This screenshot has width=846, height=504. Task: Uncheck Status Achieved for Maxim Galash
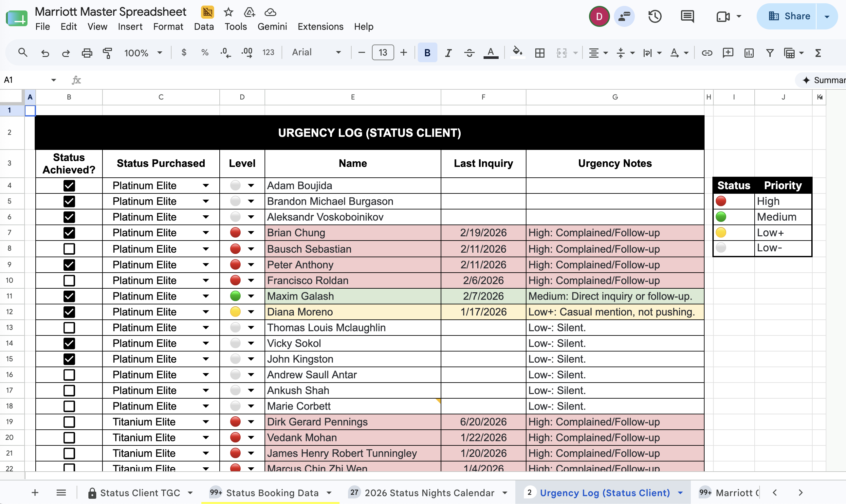point(69,296)
